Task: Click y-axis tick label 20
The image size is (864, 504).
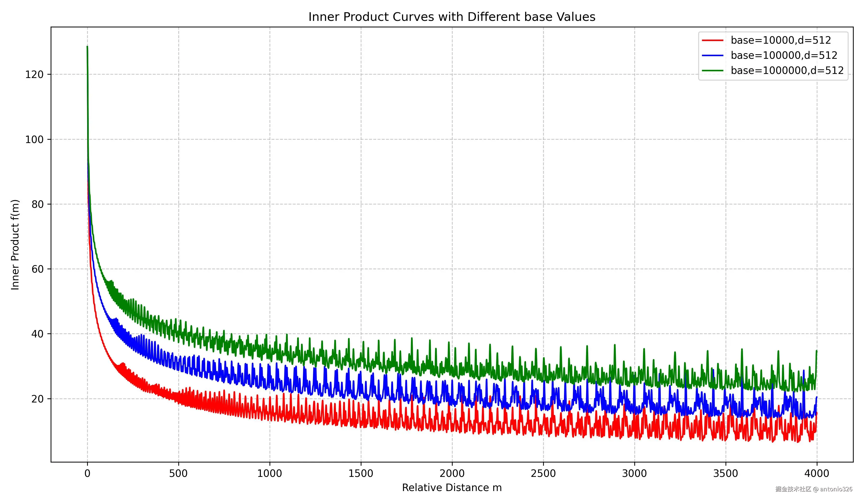Action: (x=37, y=399)
